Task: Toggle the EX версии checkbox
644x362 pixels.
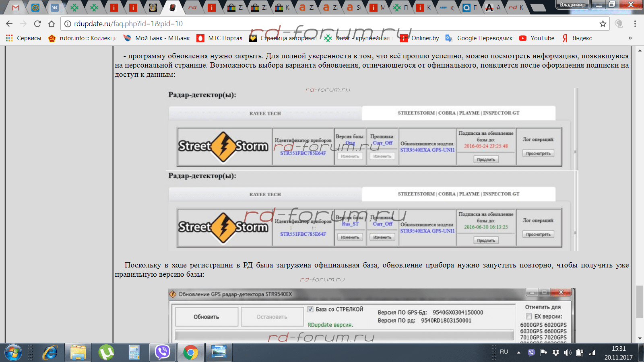Action: 529,317
